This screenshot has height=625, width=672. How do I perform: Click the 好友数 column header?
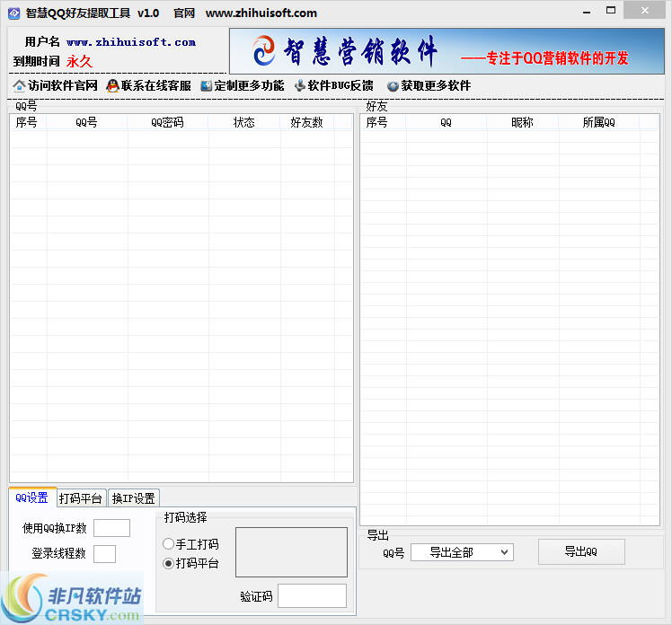coord(307,122)
